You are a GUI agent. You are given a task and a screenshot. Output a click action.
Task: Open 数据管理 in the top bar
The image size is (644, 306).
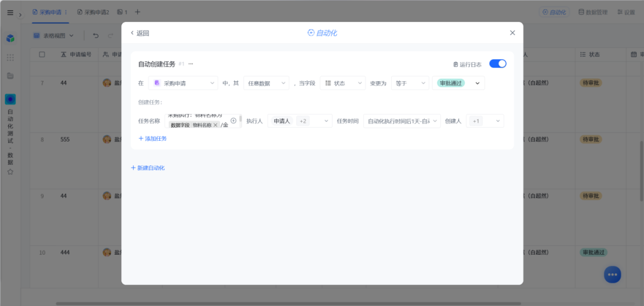pos(593,13)
